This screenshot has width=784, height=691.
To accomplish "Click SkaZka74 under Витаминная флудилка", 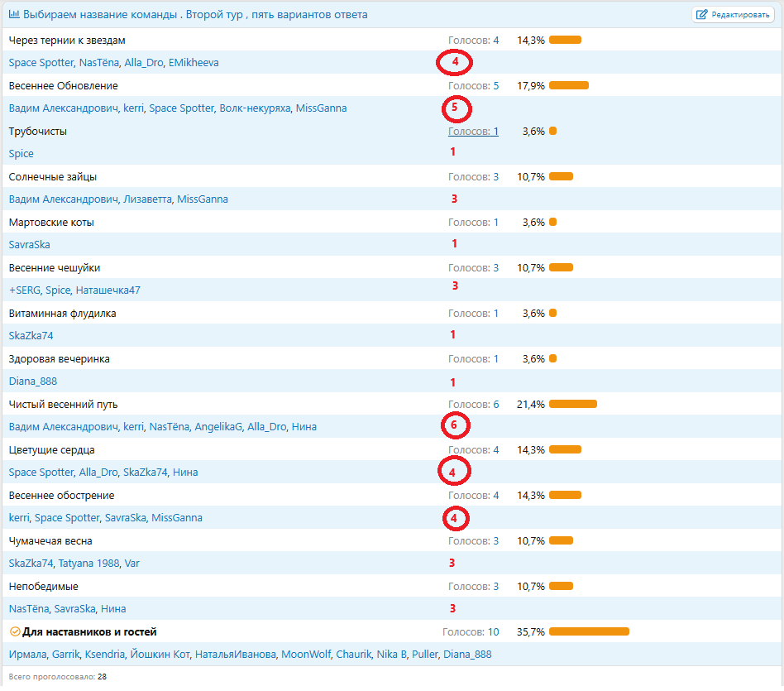I will tap(31, 336).
